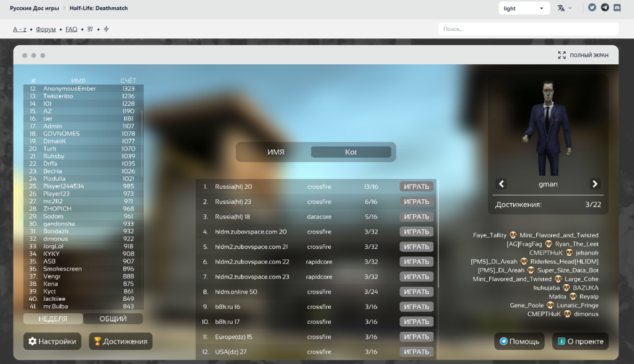Play on hldm2.zubovspace.com 23 server
The width and height of the screenshot is (634, 364).
click(x=417, y=277)
